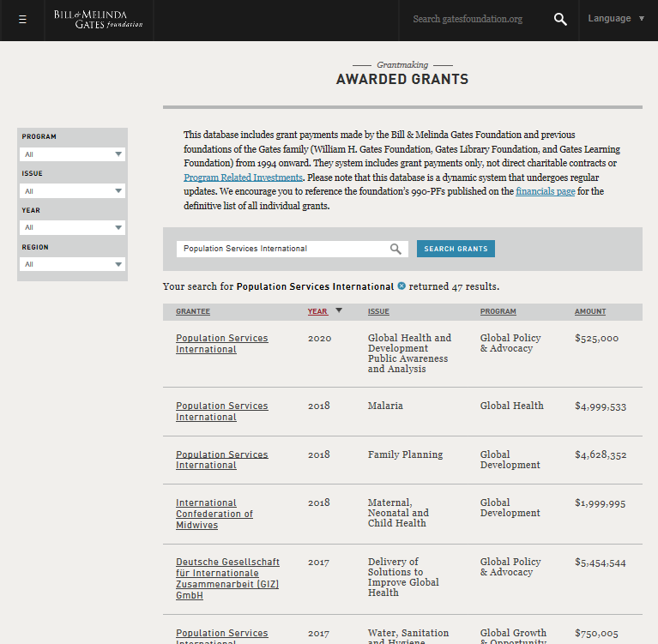This screenshot has width=658, height=644.
Task: Focus the Search gatesfoundation.org field
Action: click(468, 20)
